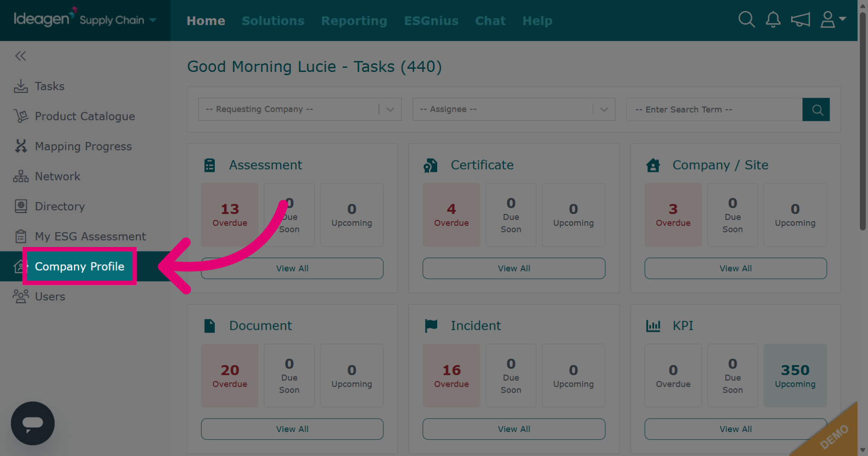Select Company Profile in sidebar
868x456 pixels.
(x=80, y=266)
